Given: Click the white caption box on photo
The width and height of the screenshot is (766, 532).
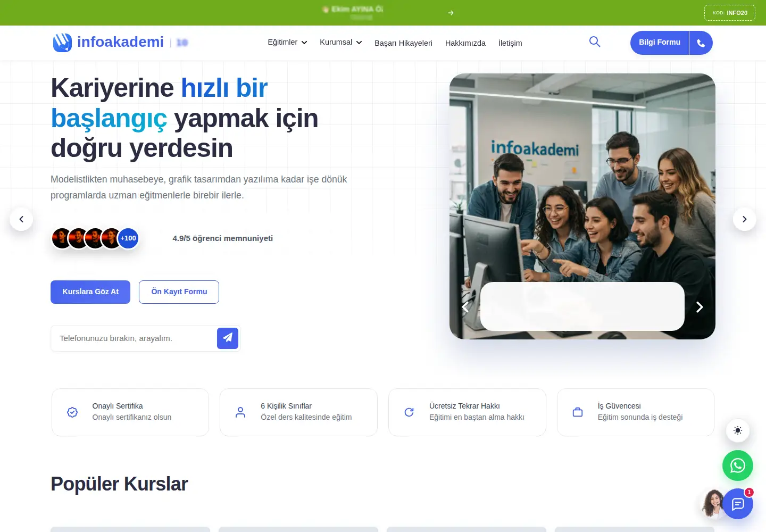Looking at the screenshot, I should [x=582, y=306].
